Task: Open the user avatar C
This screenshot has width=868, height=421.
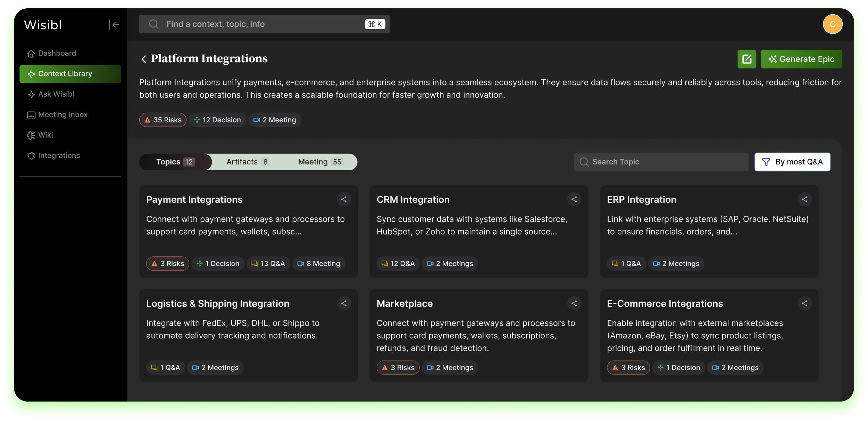Action: point(832,24)
